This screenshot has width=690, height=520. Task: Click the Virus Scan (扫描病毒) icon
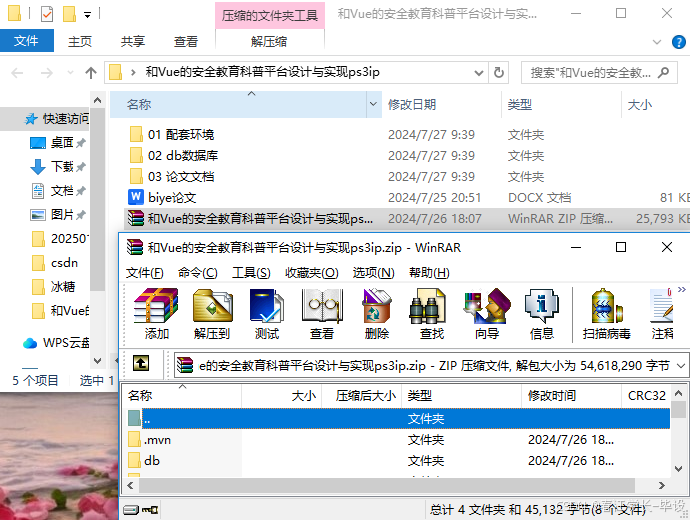click(x=607, y=313)
